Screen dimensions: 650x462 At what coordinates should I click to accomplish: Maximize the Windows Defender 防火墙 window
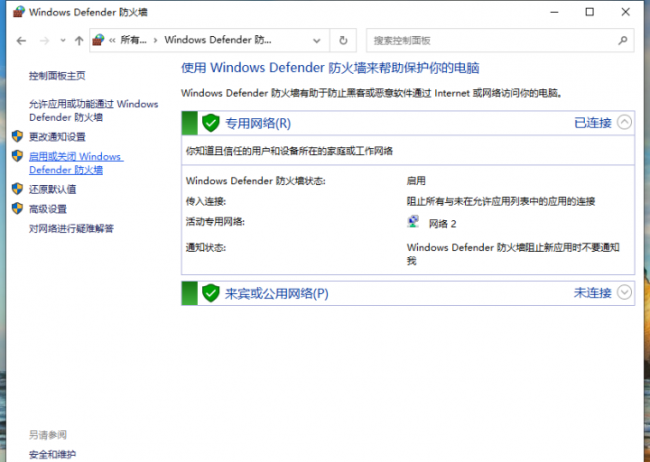coord(589,12)
